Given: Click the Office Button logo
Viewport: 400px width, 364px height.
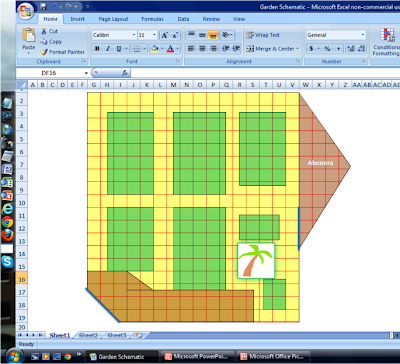Looking at the screenshot, I should pos(26,10).
